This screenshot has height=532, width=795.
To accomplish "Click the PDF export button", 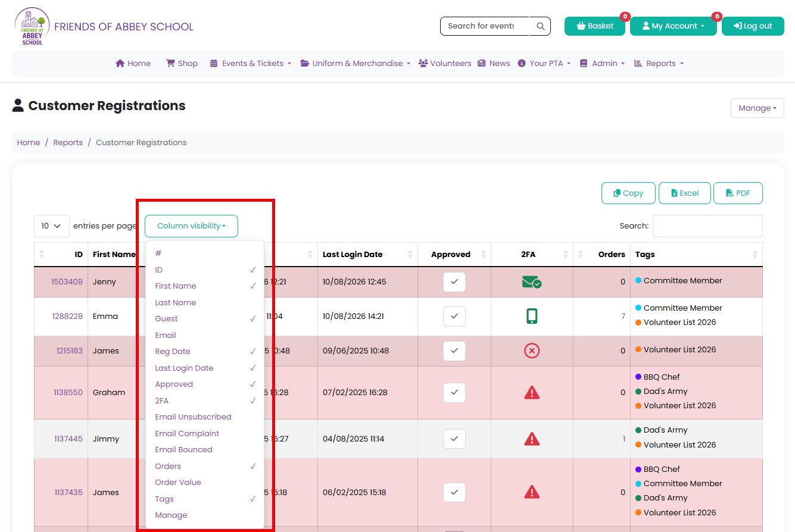I will point(738,193).
